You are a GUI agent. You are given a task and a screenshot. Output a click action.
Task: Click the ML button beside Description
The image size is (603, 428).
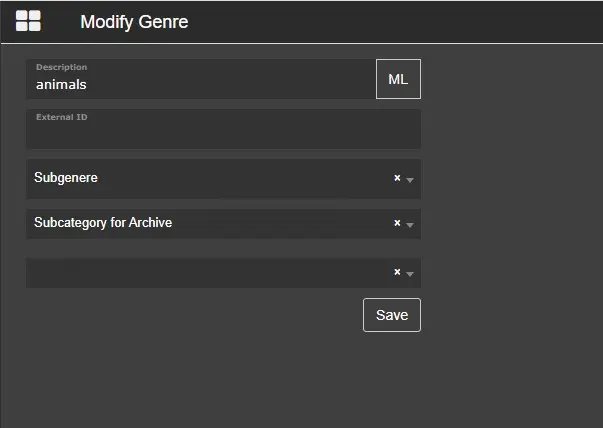[x=398, y=79]
